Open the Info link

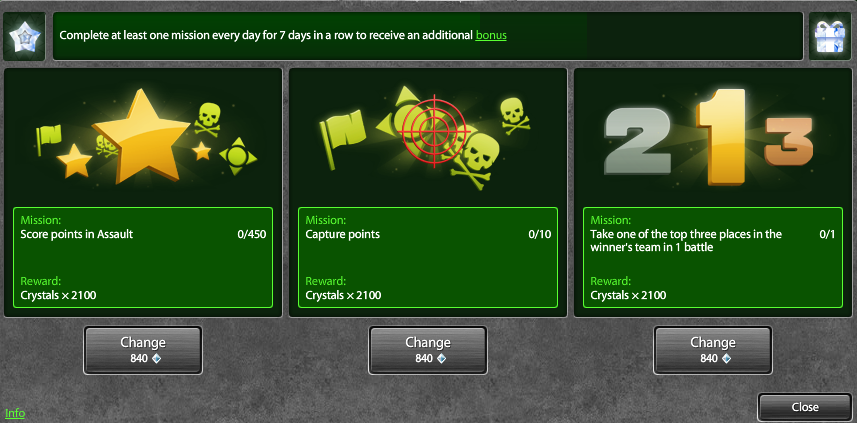(15, 413)
